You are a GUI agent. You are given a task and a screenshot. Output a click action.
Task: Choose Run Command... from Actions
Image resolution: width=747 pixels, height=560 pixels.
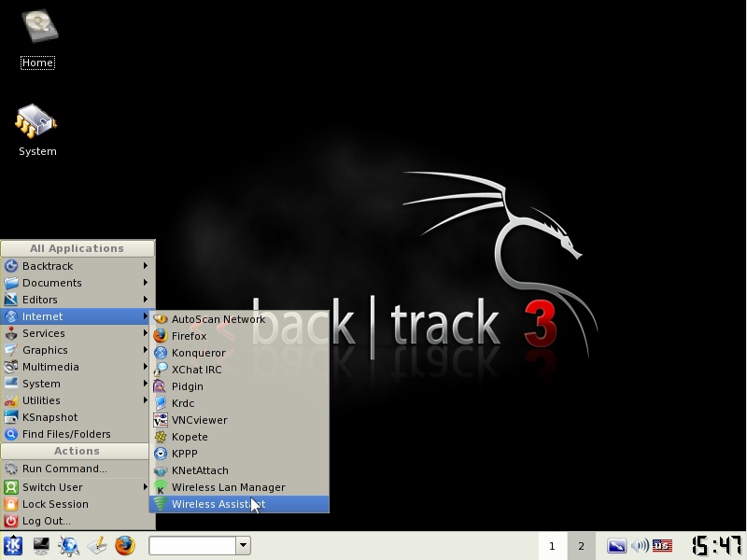tap(77, 469)
